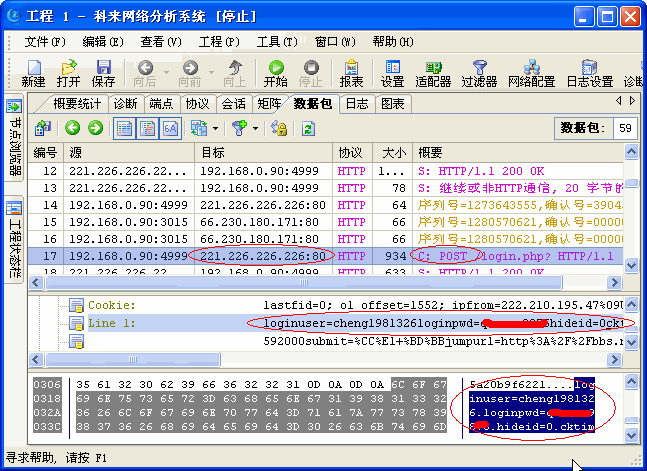647x471 pixels.
Task: Open 网络配置 network configuration icon
Action: coord(531,73)
